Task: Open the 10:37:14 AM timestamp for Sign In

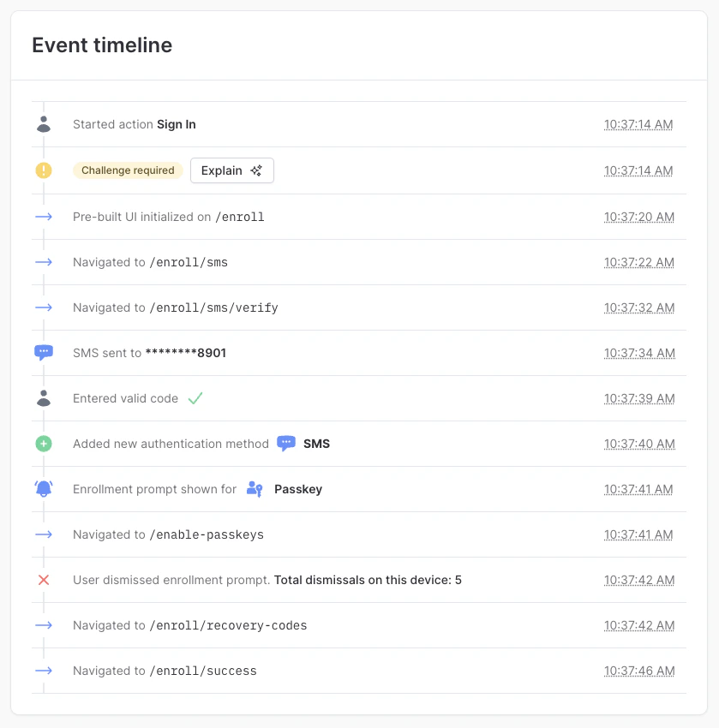Action: [x=638, y=124]
